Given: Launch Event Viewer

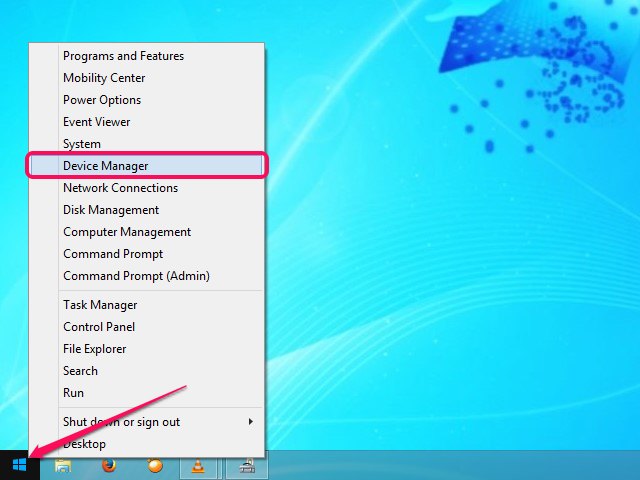Looking at the screenshot, I should point(97,122).
